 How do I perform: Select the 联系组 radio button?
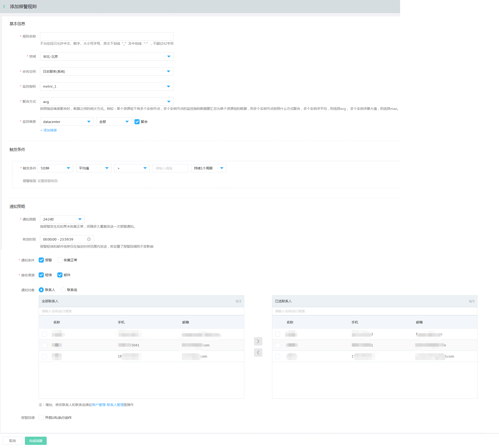(x=63, y=290)
